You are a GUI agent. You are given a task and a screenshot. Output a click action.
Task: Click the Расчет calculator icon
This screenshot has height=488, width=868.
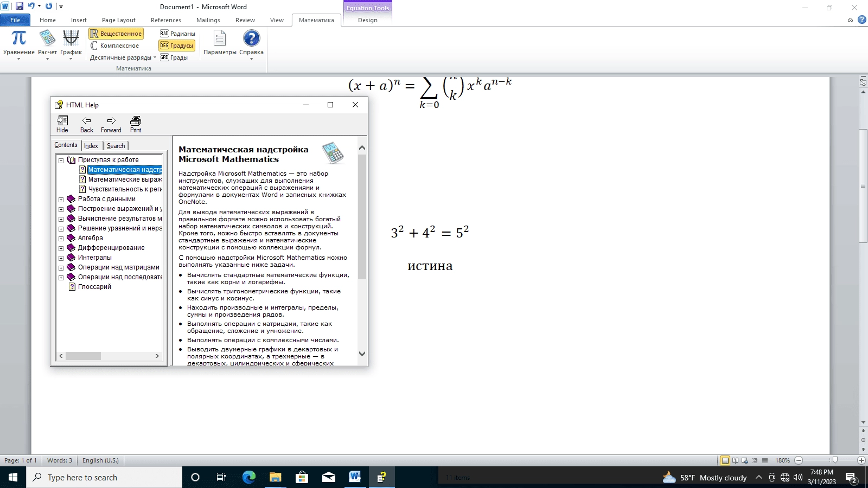click(x=47, y=44)
